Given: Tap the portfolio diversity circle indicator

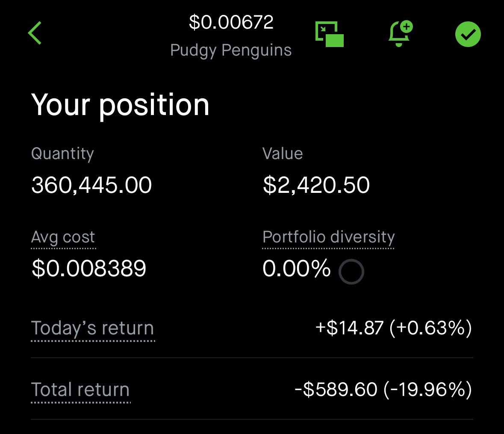Looking at the screenshot, I should tap(351, 272).
